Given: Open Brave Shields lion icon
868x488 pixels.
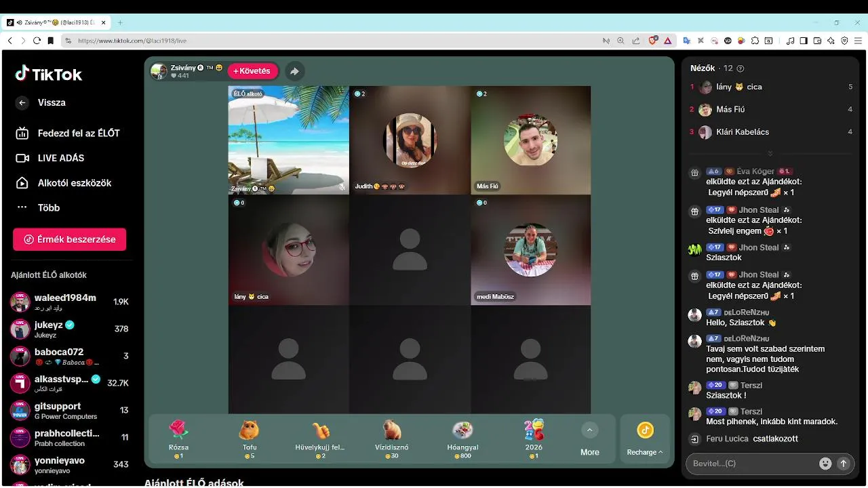Looking at the screenshot, I should pyautogui.click(x=653, y=41).
